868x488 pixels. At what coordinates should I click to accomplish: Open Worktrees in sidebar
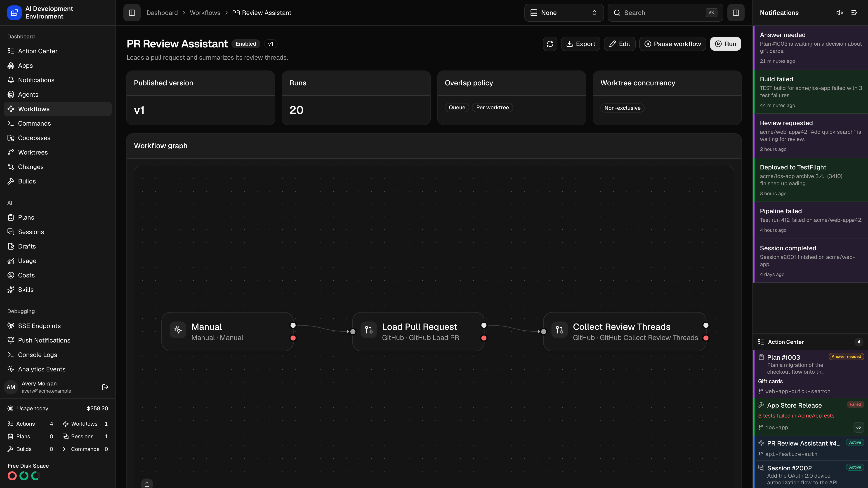58,152
